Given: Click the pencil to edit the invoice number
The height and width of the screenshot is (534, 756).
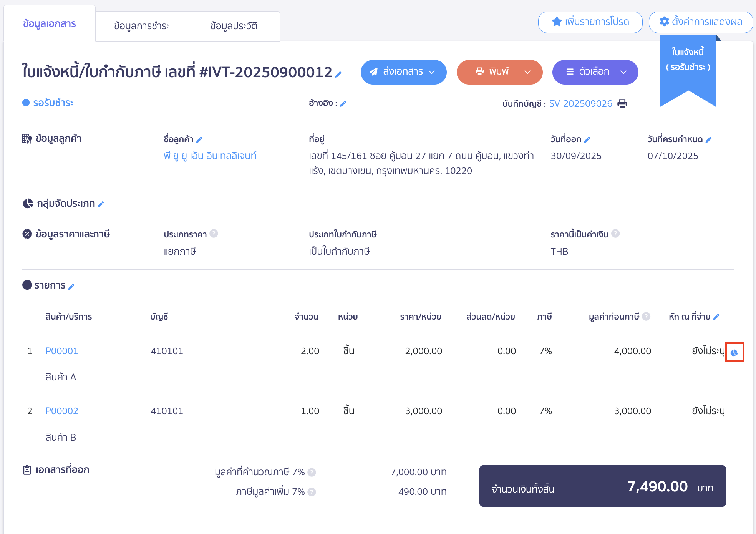Looking at the screenshot, I should click(x=337, y=75).
